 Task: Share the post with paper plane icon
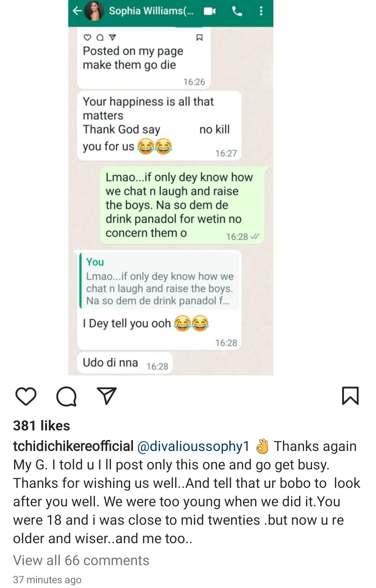107,396
